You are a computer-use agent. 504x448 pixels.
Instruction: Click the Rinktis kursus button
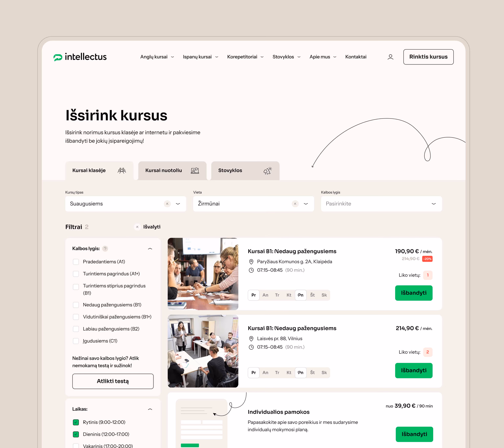(428, 57)
